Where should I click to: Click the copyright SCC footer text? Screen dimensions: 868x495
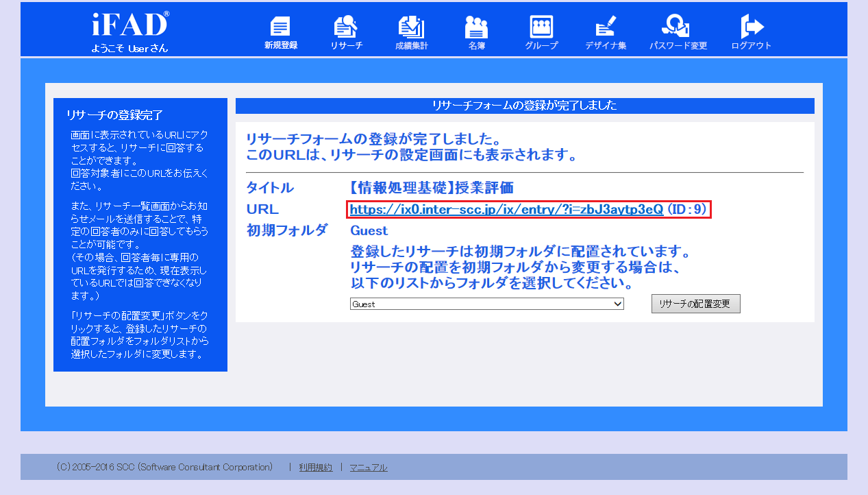coord(164,467)
